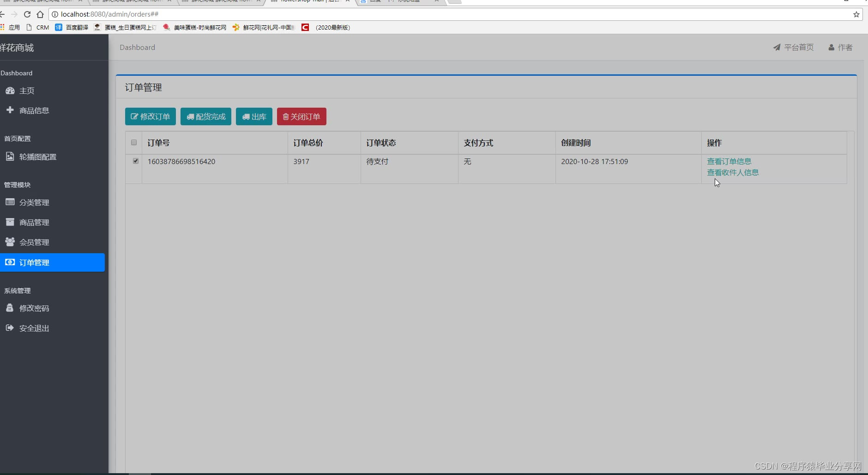Click the list icon beside 分类管理

(10, 202)
